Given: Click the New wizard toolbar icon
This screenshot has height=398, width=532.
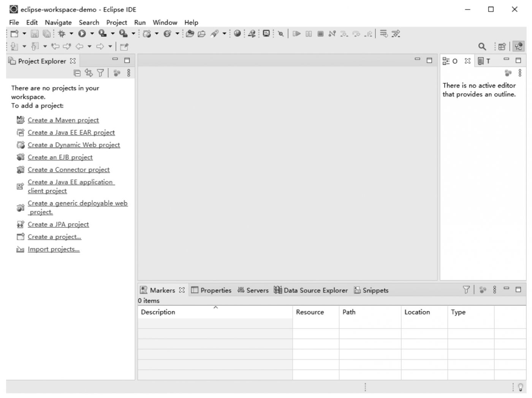Looking at the screenshot, I should tap(14, 33).
